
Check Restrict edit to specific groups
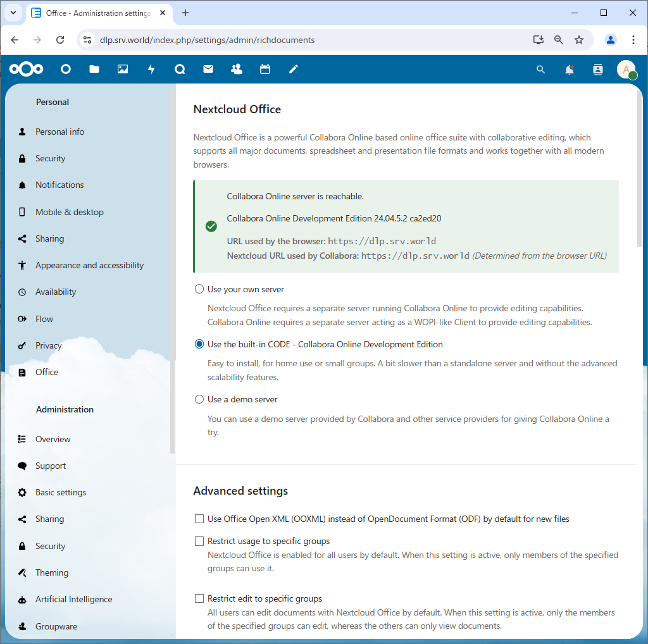199,598
